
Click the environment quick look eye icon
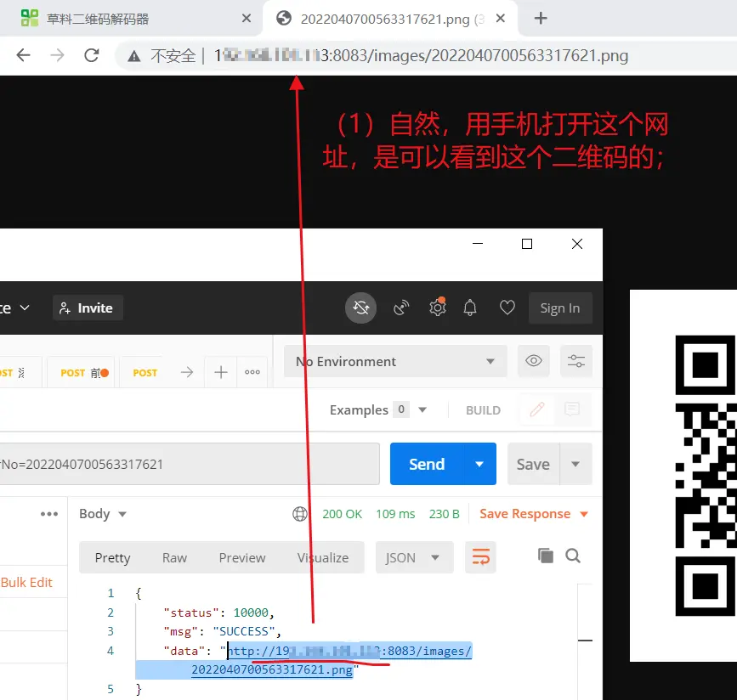[x=534, y=361]
